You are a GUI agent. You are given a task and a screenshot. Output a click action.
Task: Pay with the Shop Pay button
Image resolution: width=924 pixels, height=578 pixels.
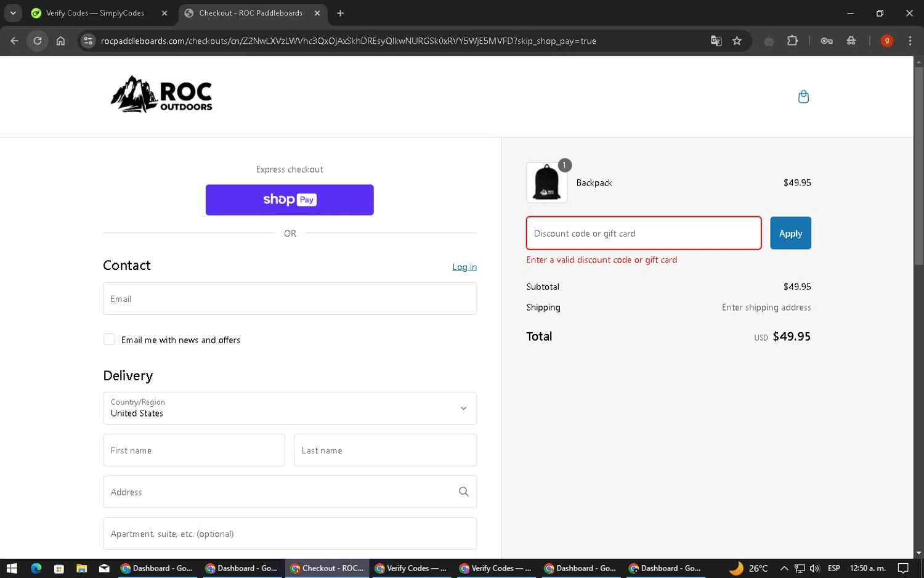tap(290, 200)
